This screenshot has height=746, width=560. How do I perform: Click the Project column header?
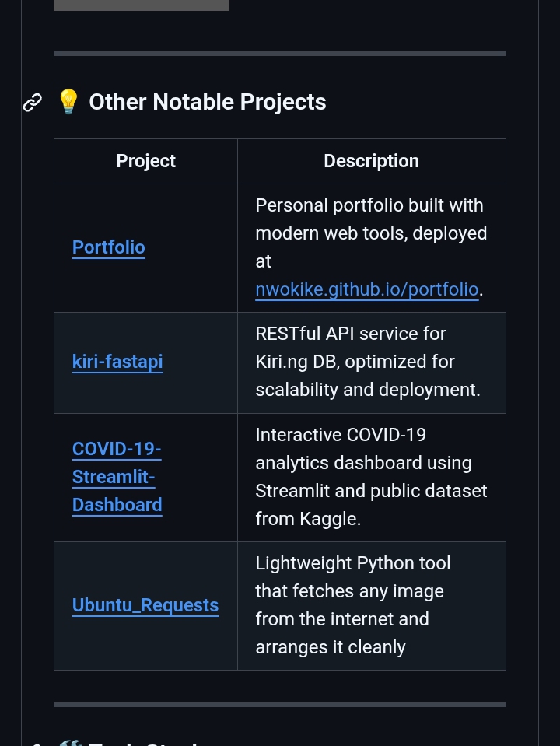coord(145,161)
